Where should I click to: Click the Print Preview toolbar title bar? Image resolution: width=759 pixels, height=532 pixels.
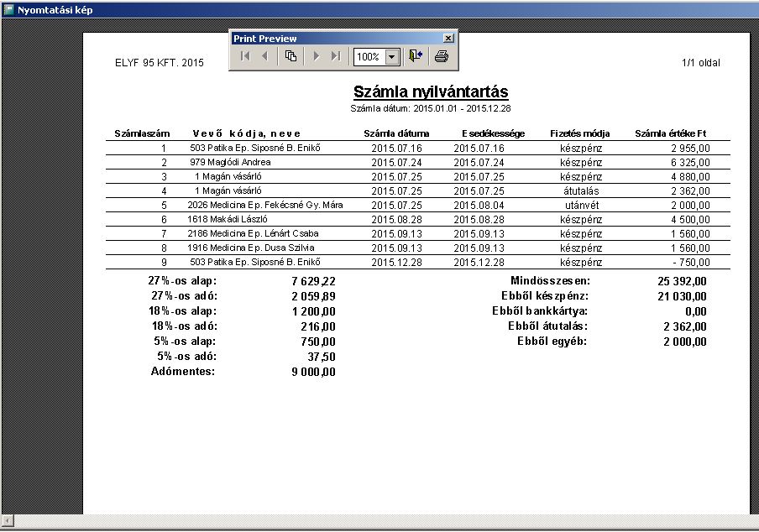(x=337, y=39)
